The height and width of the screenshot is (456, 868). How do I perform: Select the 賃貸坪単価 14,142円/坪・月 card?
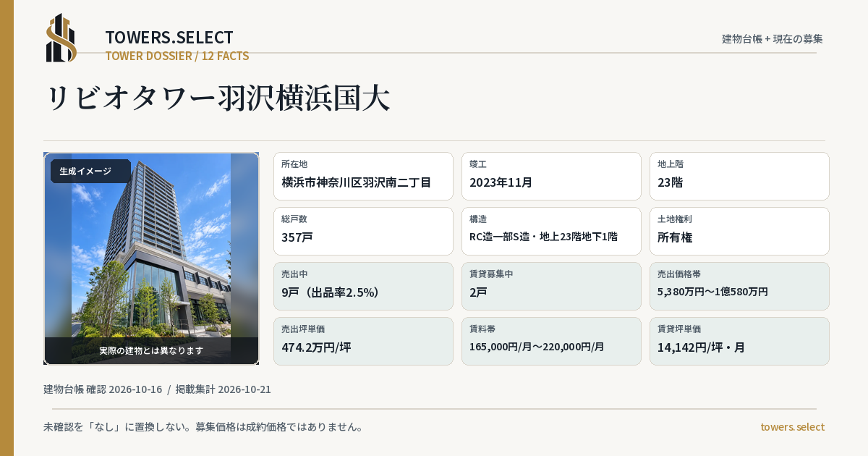739,341
